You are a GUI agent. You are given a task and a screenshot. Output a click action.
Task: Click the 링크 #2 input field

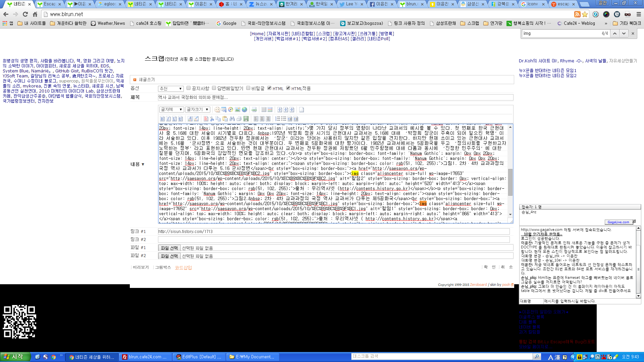point(334,239)
